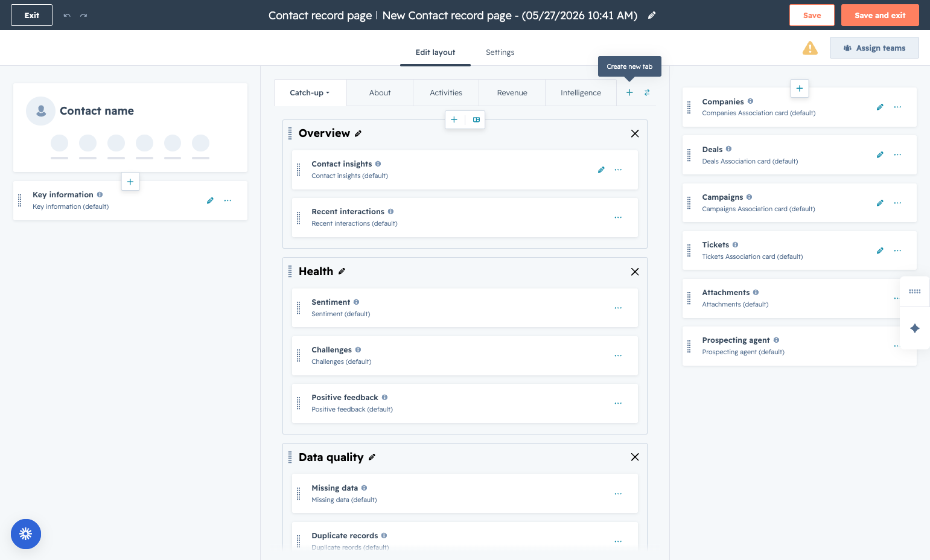
Task: Open Duplicate records more options menu
Action: 618,541
